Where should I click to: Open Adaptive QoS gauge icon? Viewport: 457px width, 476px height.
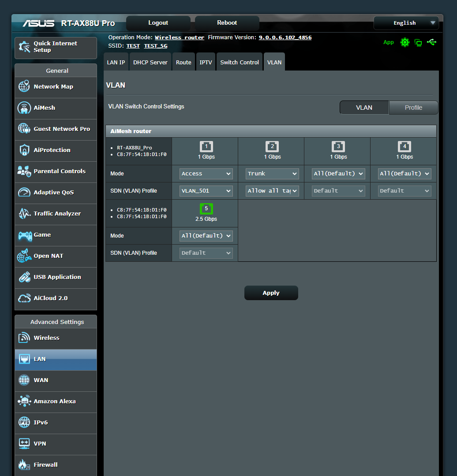click(24, 193)
